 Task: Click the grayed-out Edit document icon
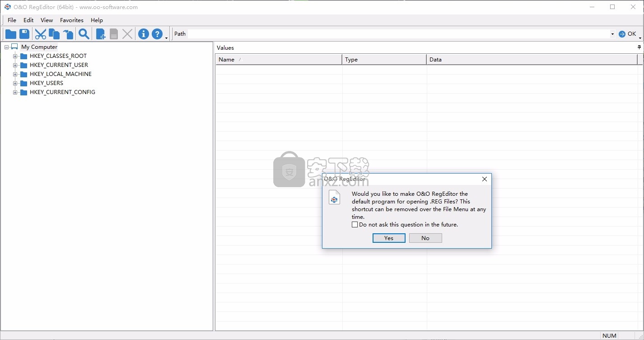114,34
